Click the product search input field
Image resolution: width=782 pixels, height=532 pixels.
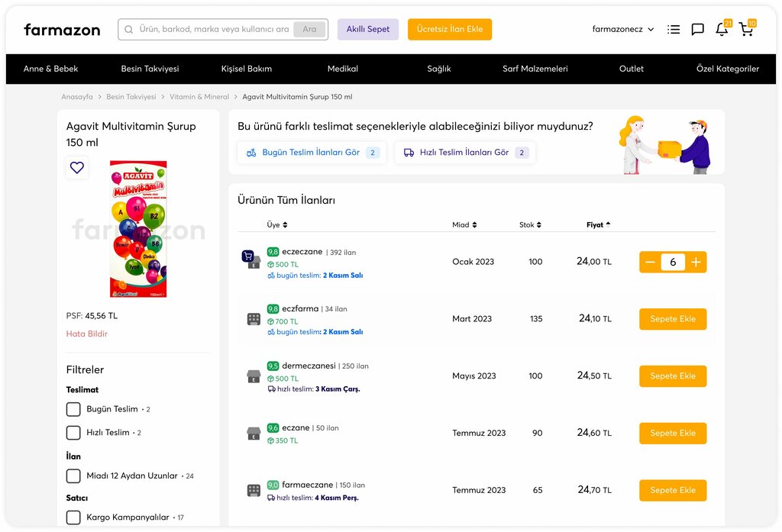(214, 30)
